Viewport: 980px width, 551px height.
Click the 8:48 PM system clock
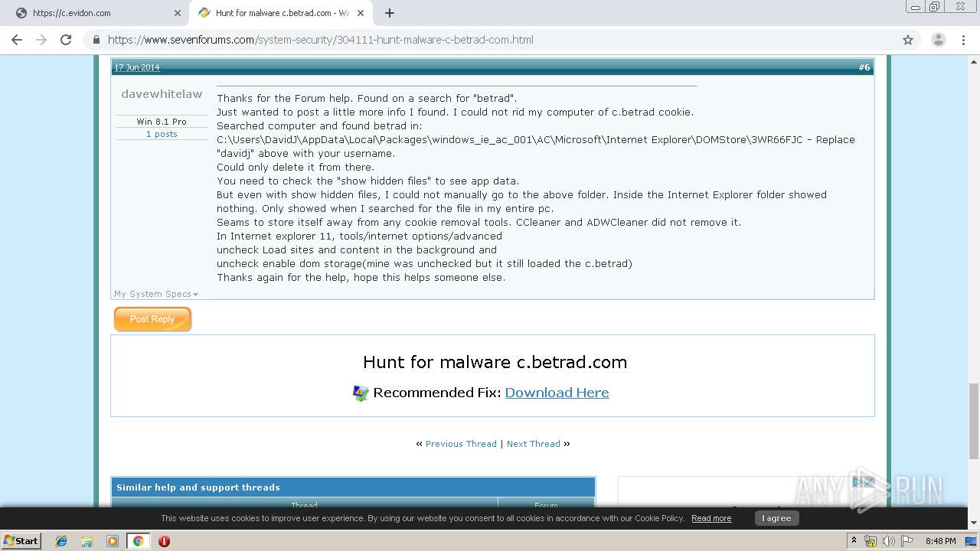pyautogui.click(x=940, y=541)
